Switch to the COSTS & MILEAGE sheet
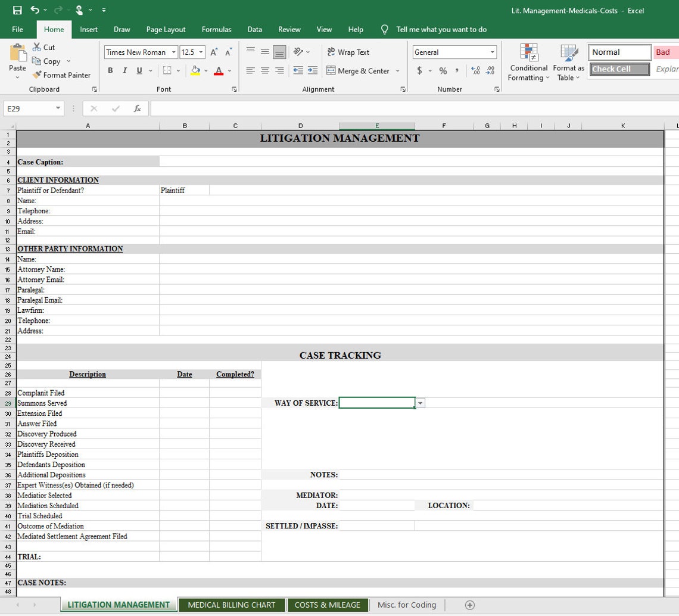The height and width of the screenshot is (616, 679). click(x=328, y=605)
